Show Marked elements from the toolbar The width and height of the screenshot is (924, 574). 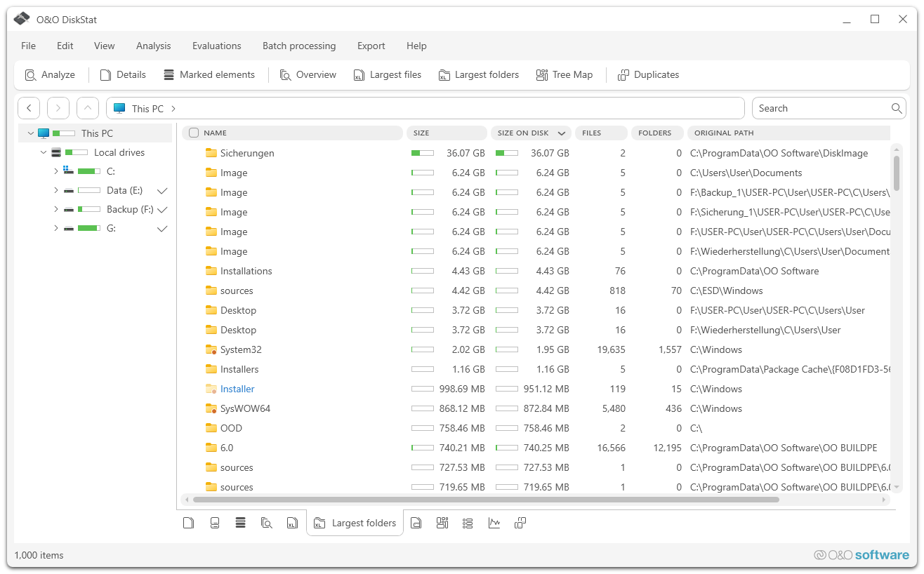209,74
